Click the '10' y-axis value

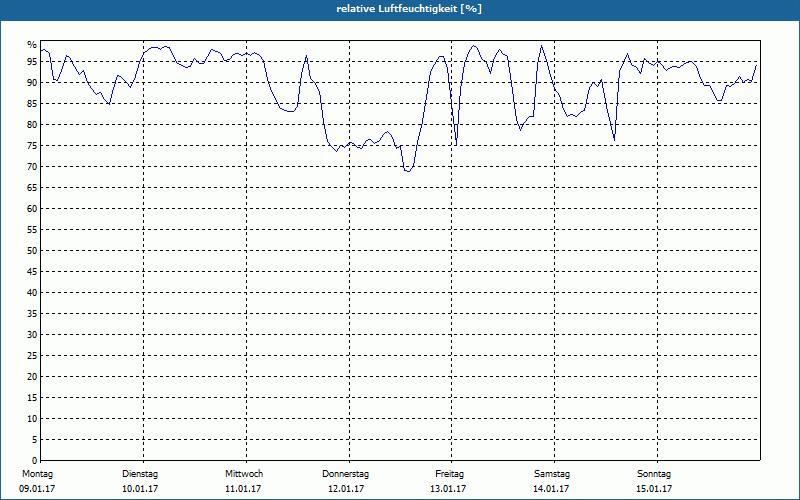pyautogui.click(x=32, y=418)
